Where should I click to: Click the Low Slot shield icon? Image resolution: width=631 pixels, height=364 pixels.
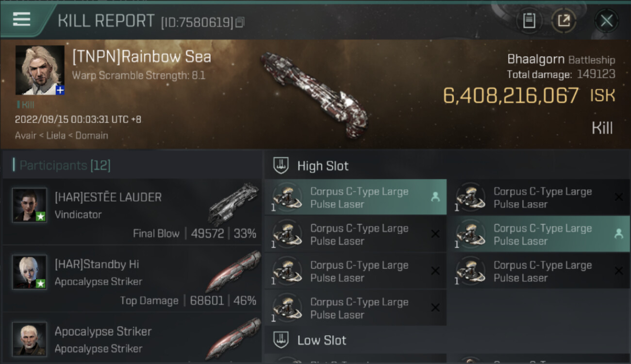click(x=282, y=340)
